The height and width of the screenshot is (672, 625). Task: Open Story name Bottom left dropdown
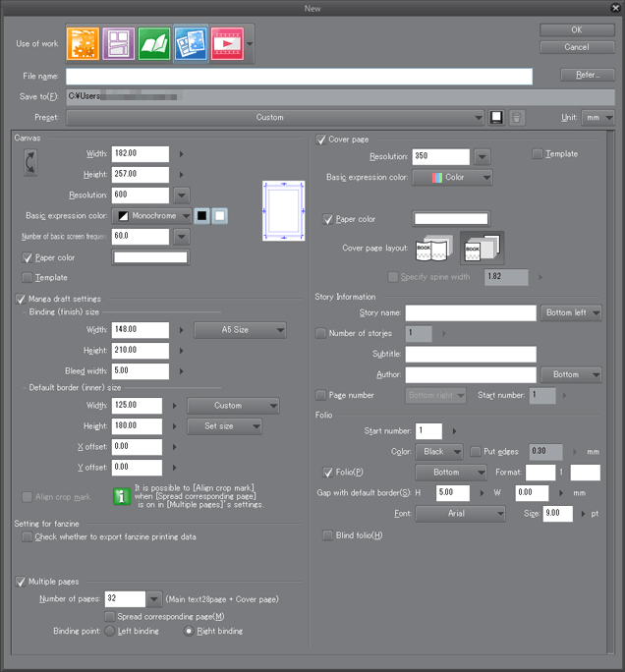click(x=571, y=312)
